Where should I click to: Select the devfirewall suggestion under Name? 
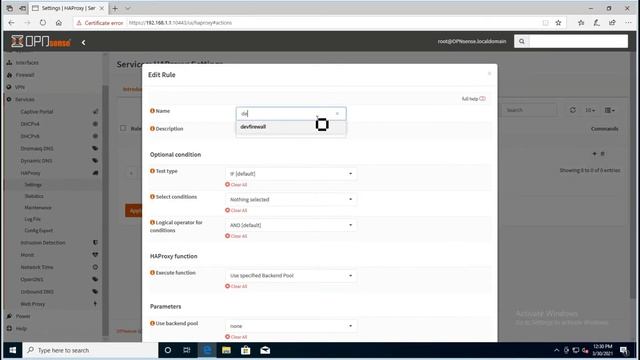291,127
